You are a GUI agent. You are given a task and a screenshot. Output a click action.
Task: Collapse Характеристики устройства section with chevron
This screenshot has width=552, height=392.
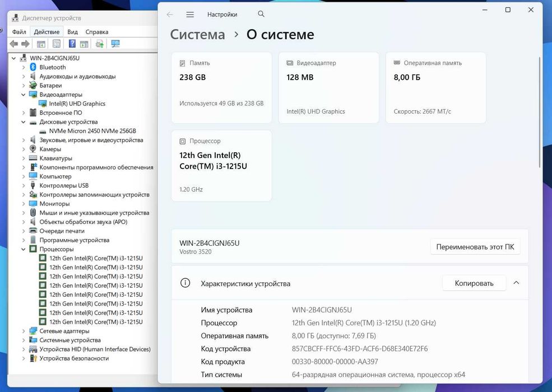tap(516, 283)
